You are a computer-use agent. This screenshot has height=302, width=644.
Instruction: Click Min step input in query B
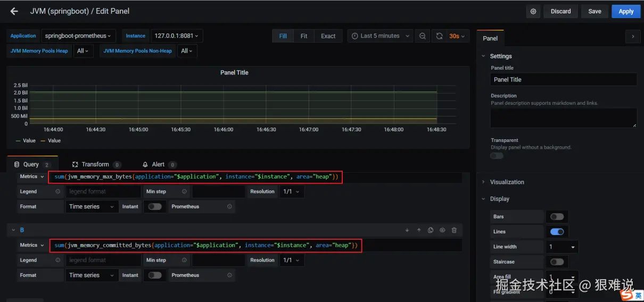(219, 261)
